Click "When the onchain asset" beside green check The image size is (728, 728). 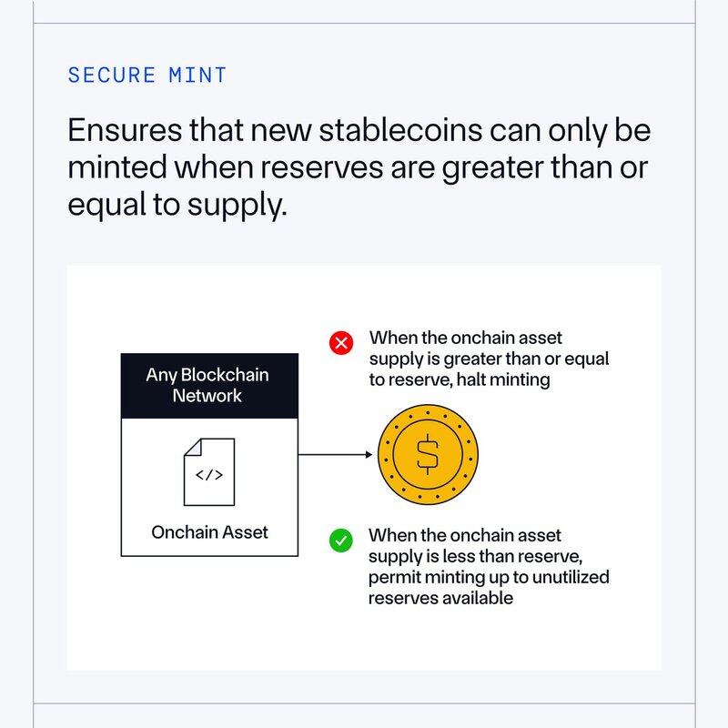pos(465,535)
